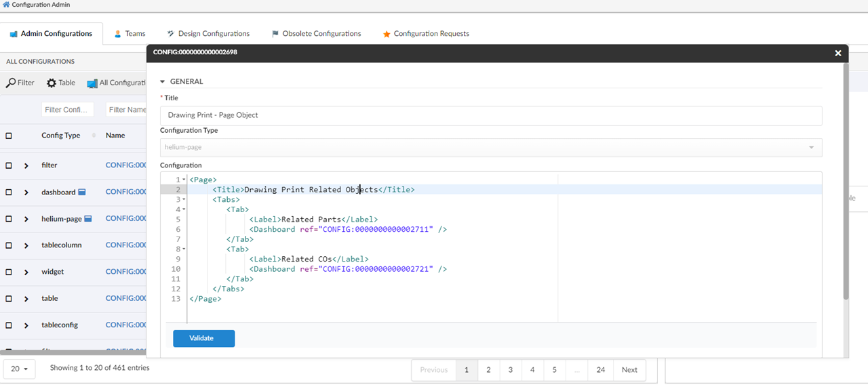This screenshot has height=389, width=868.
Task: Tick the checkbox for the filter row
Action: click(9, 165)
